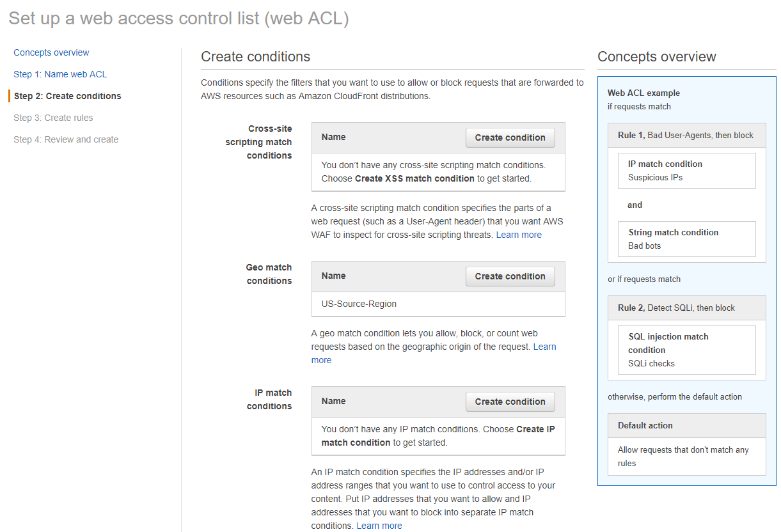
Task: Open Step 4: Review and create
Action: pyautogui.click(x=66, y=139)
